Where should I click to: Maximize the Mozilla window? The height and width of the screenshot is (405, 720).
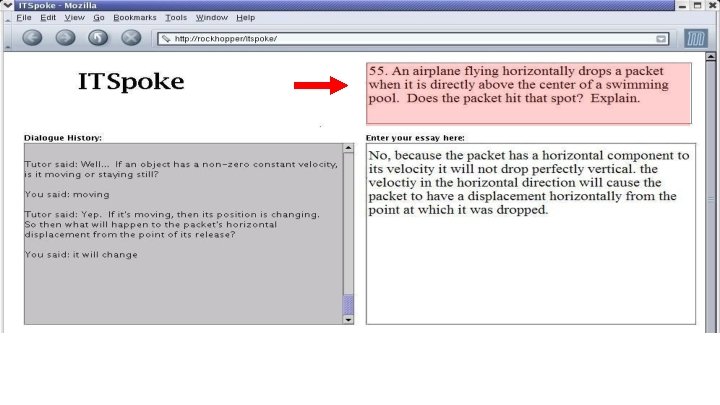pos(697,5)
